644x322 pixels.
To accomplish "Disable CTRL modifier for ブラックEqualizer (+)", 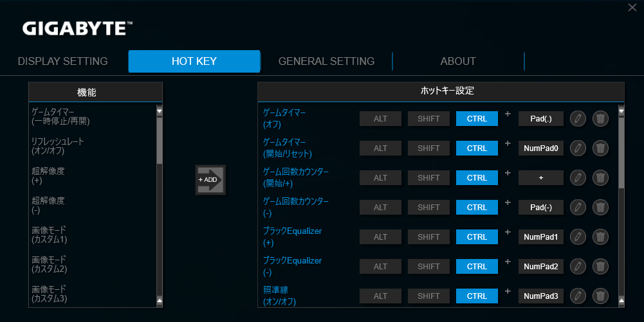I will click(477, 237).
